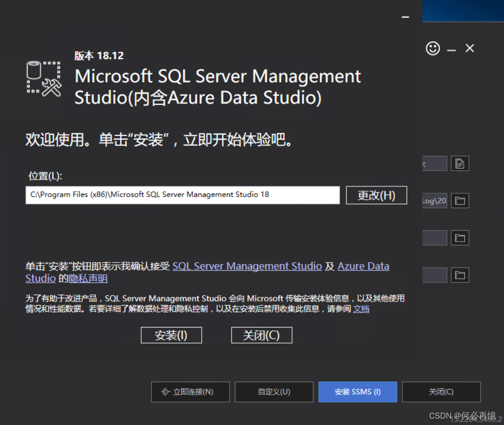Click the install location path field
The image size is (504, 425).
[x=183, y=195]
